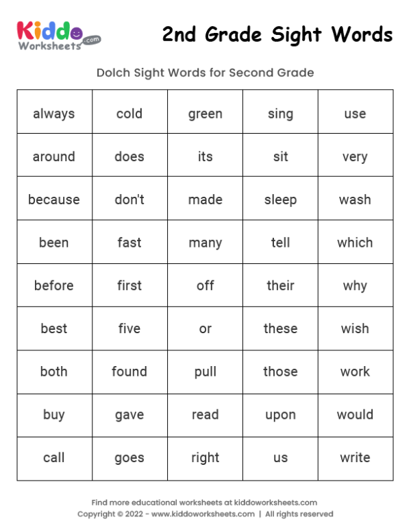Click the 'green' word cell
Screen dimensions: 411x532
tap(206, 114)
